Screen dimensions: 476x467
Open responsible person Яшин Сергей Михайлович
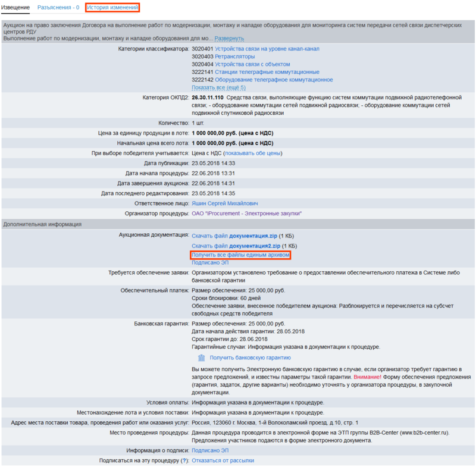point(225,203)
